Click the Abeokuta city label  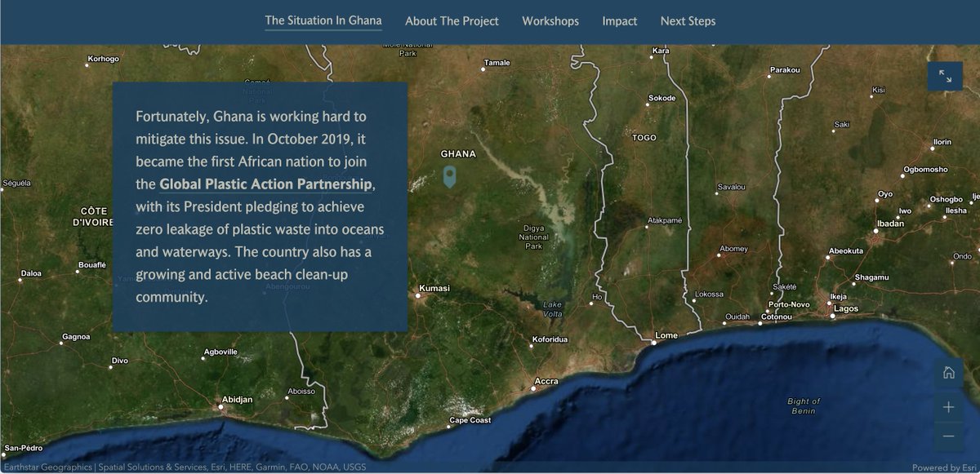tap(845, 251)
